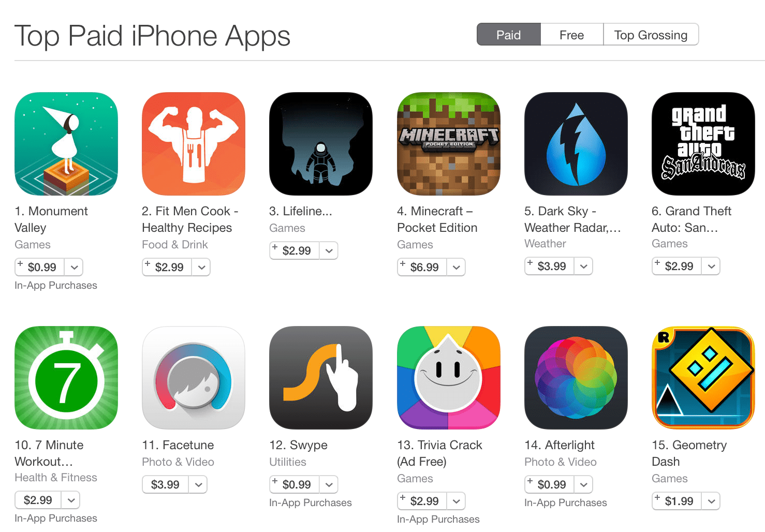The image size is (765, 532).
Task: Click the Swype app icon
Action: [321, 378]
